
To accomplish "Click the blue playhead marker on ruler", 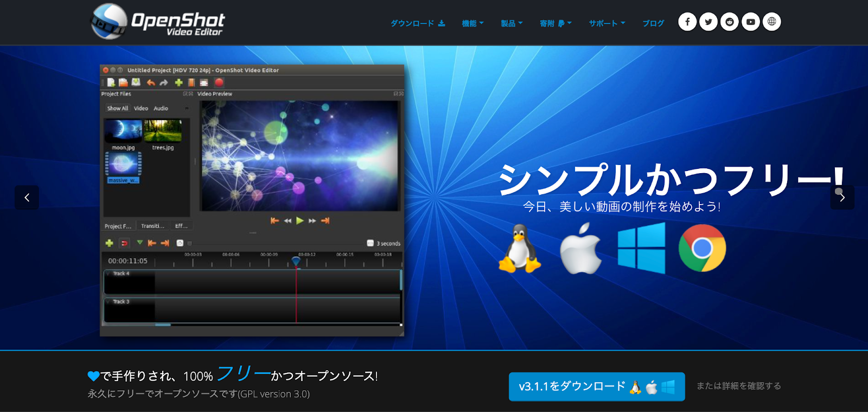I will (296, 262).
